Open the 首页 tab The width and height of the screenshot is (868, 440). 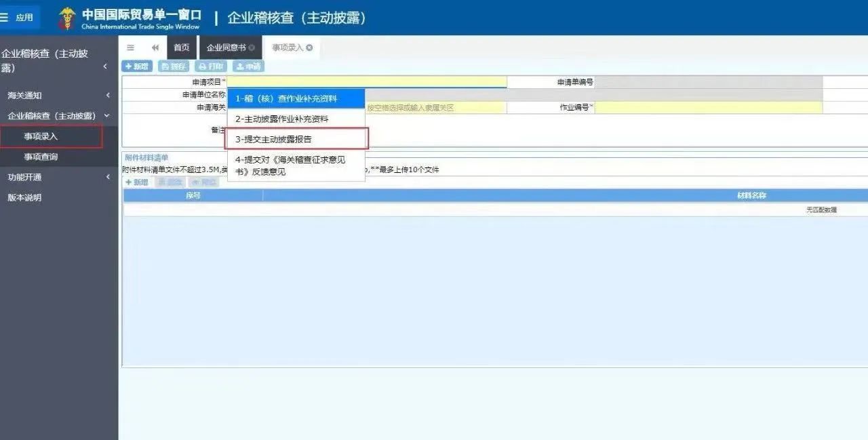tap(181, 47)
